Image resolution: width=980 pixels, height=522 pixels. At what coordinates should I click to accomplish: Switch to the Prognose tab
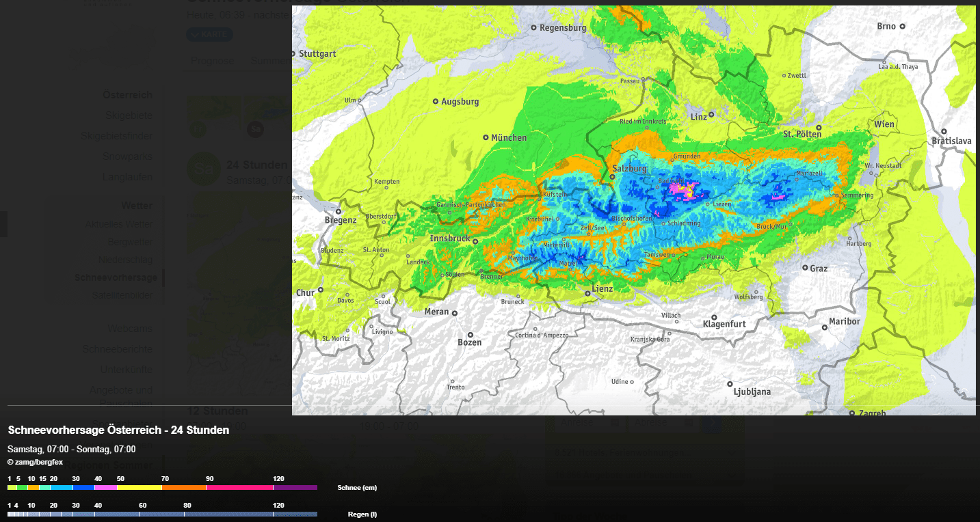click(x=213, y=61)
